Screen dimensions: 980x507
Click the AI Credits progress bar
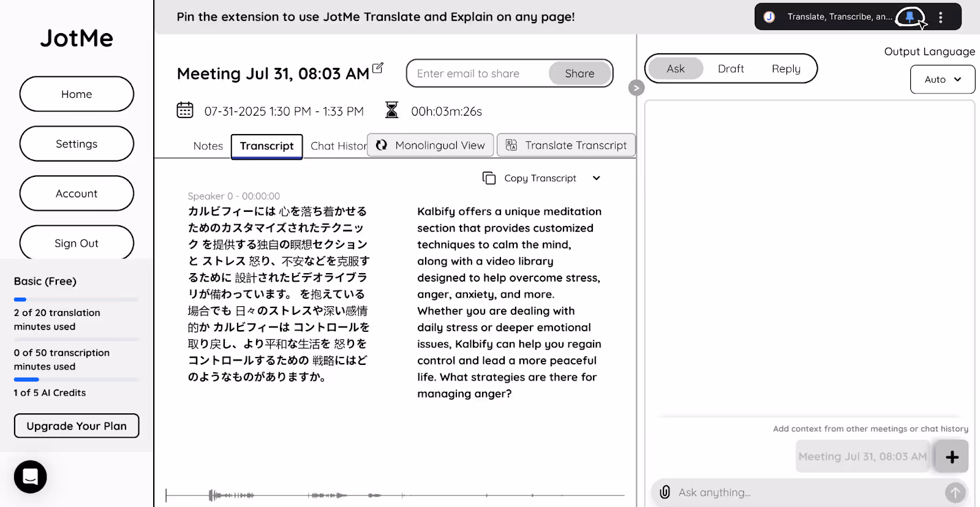pyautogui.click(x=77, y=380)
